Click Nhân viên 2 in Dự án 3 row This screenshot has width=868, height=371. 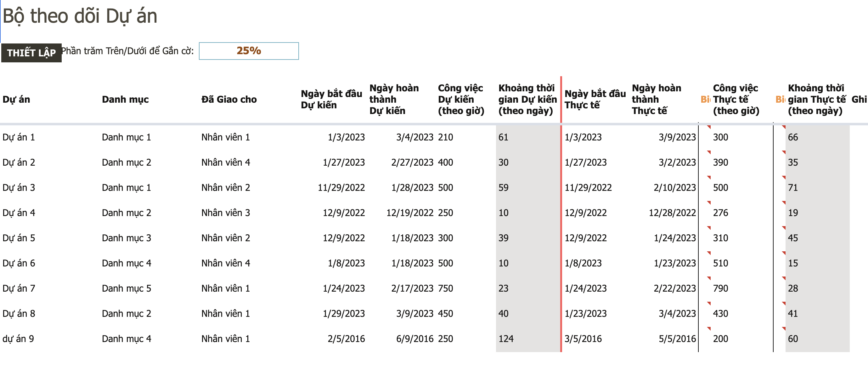pyautogui.click(x=226, y=187)
